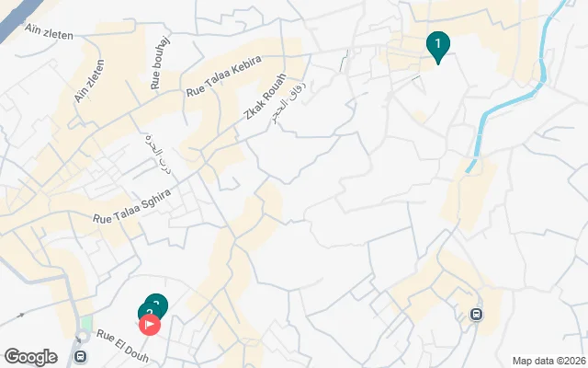Click the roundabout near Rue El Douh
Screen dimensions: 588x368
coord(82,337)
